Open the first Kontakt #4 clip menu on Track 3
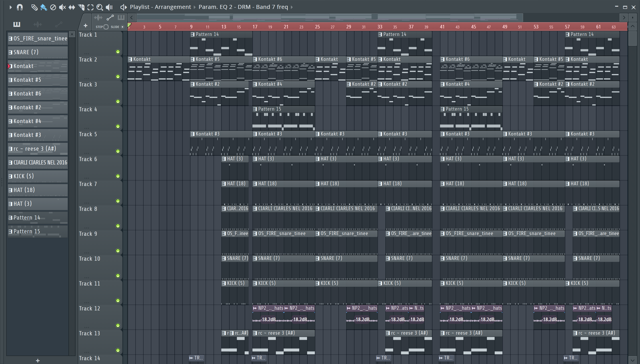The width and height of the screenshot is (640, 364). (x=255, y=84)
